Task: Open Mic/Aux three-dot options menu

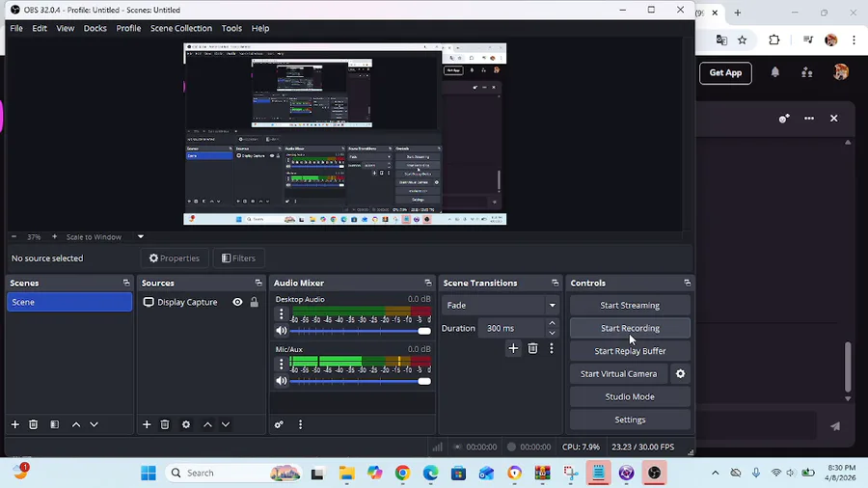Action: pyautogui.click(x=282, y=364)
